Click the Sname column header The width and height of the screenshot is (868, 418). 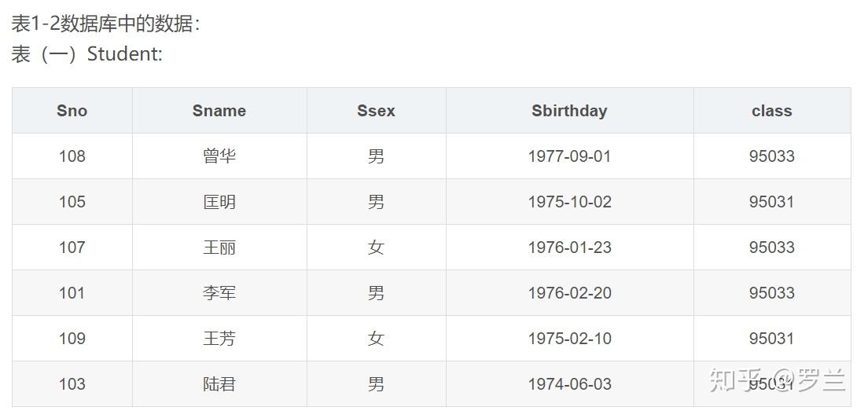point(219,111)
